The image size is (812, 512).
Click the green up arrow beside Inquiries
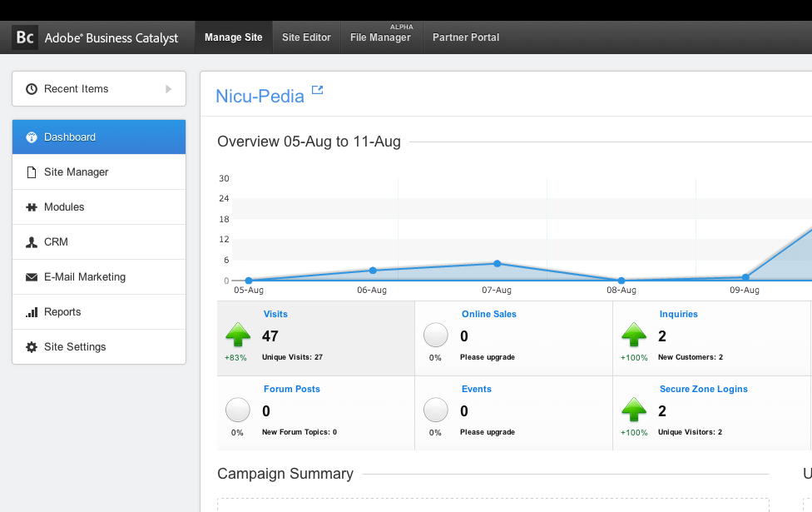pos(634,334)
